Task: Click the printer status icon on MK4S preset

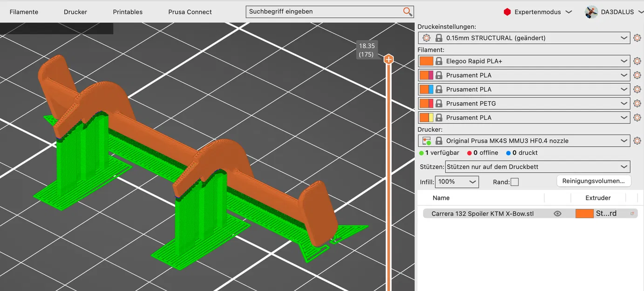Action: pos(427,141)
